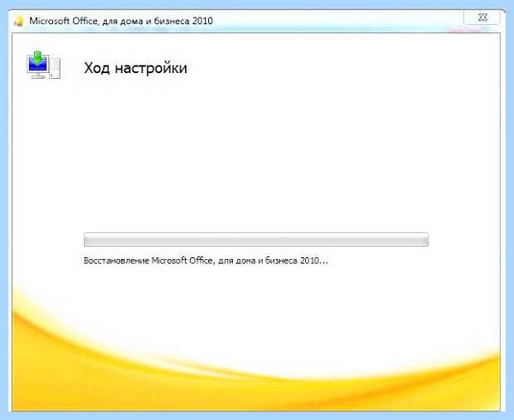Click the 'Восстановление Microsoft Office' status text

click(206, 261)
